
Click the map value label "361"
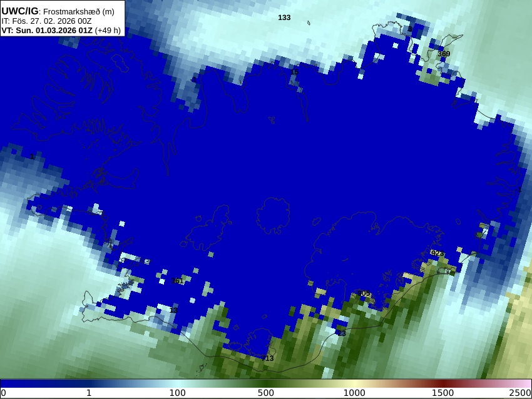pyautogui.click(x=177, y=281)
